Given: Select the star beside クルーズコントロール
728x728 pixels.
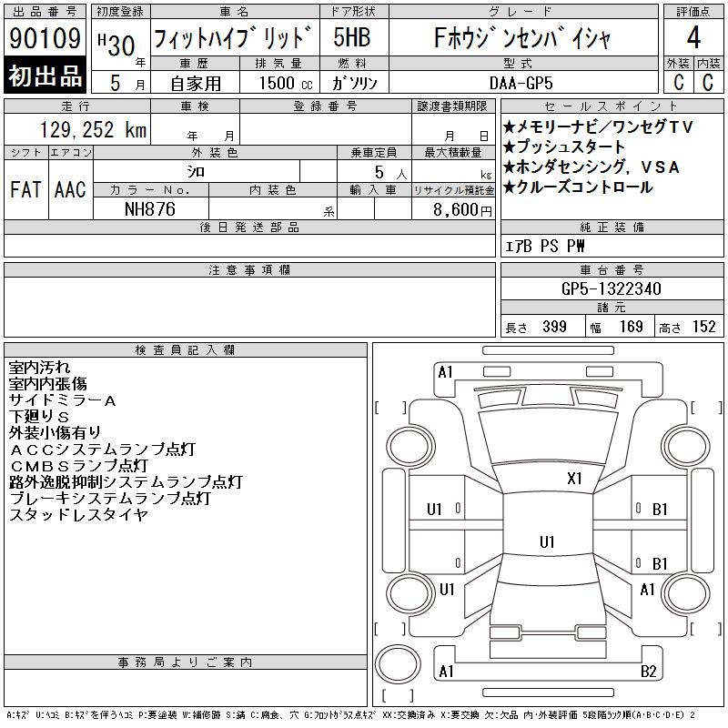Looking at the screenshot, I should [x=510, y=187].
